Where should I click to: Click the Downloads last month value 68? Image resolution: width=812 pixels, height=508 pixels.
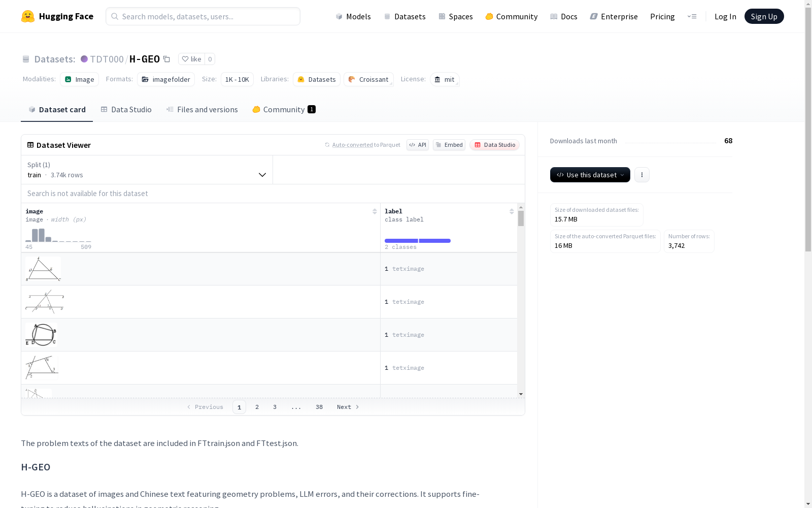pyautogui.click(x=728, y=141)
